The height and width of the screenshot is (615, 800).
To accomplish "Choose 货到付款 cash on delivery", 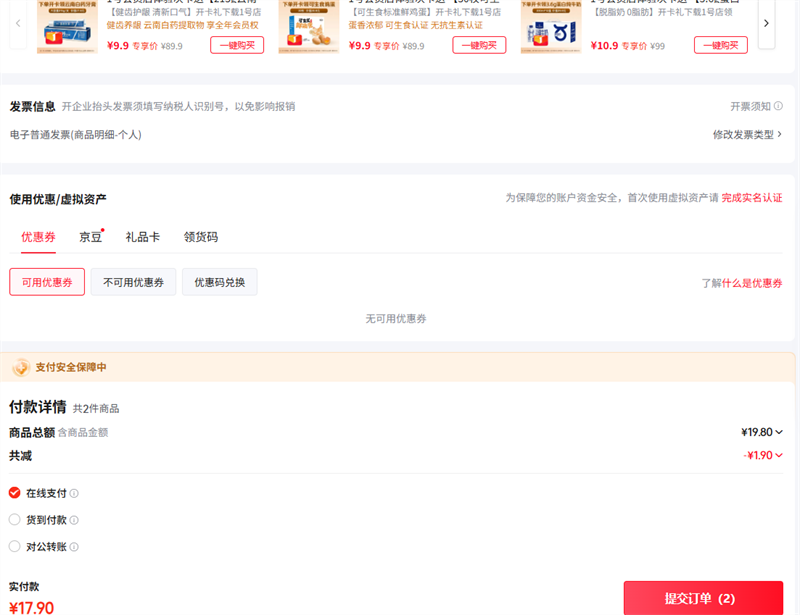I will pos(15,520).
